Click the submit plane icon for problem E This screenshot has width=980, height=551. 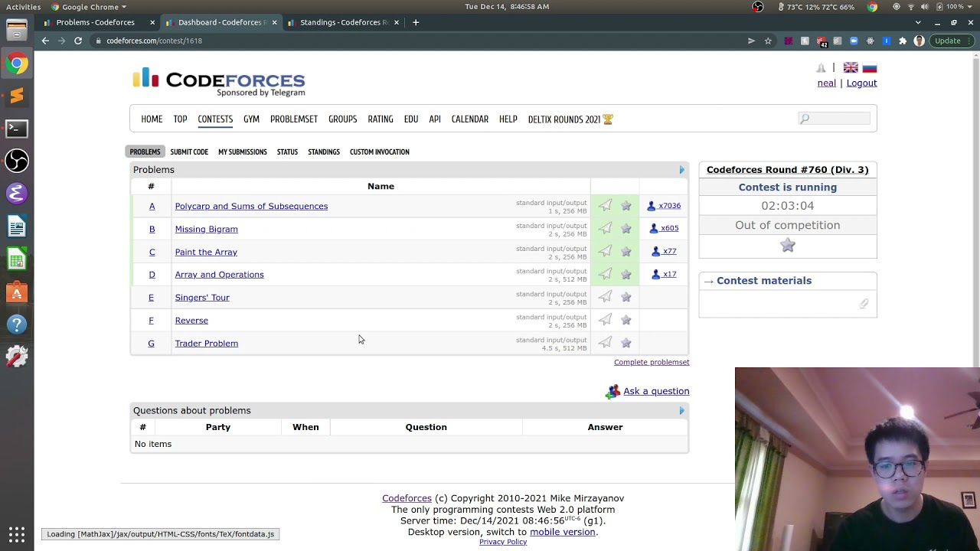click(x=605, y=297)
